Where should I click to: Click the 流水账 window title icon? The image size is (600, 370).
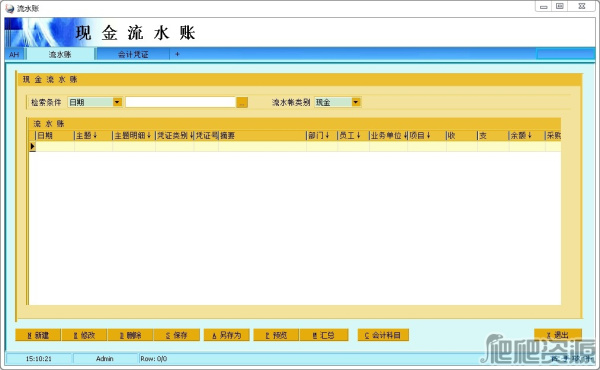[x=10, y=8]
